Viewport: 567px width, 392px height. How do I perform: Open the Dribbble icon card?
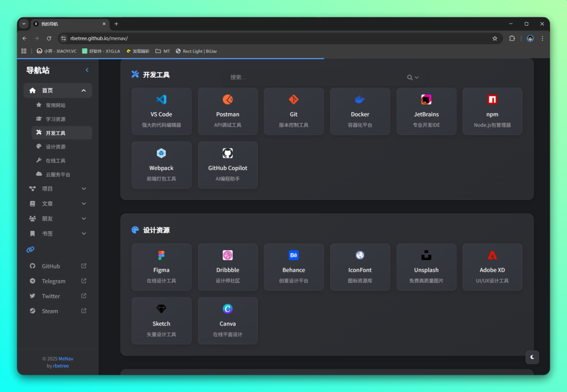tap(227, 267)
